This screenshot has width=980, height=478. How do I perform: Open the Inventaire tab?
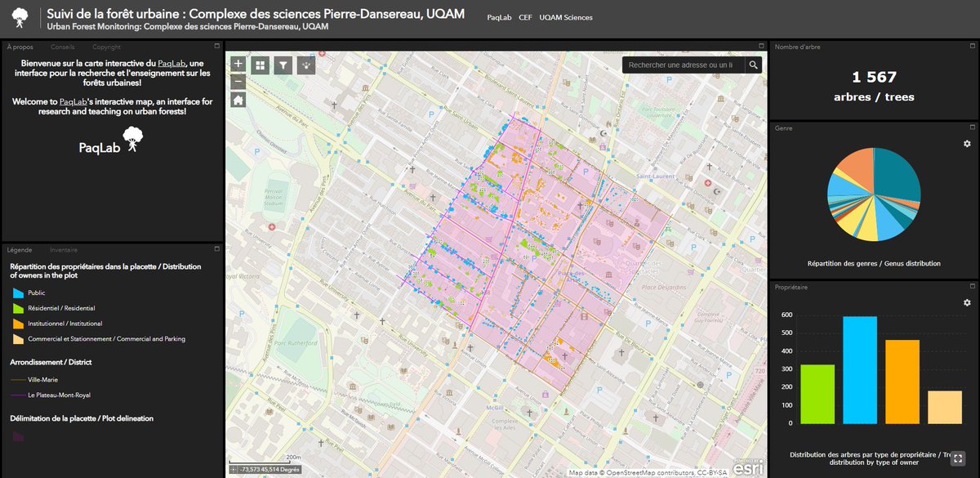(x=64, y=249)
